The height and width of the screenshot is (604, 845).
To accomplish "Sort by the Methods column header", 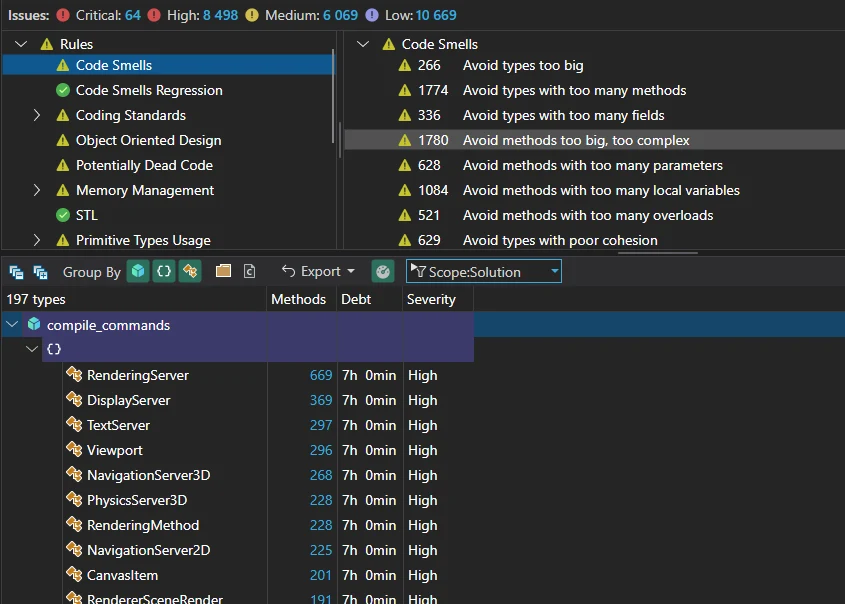I will (x=301, y=299).
